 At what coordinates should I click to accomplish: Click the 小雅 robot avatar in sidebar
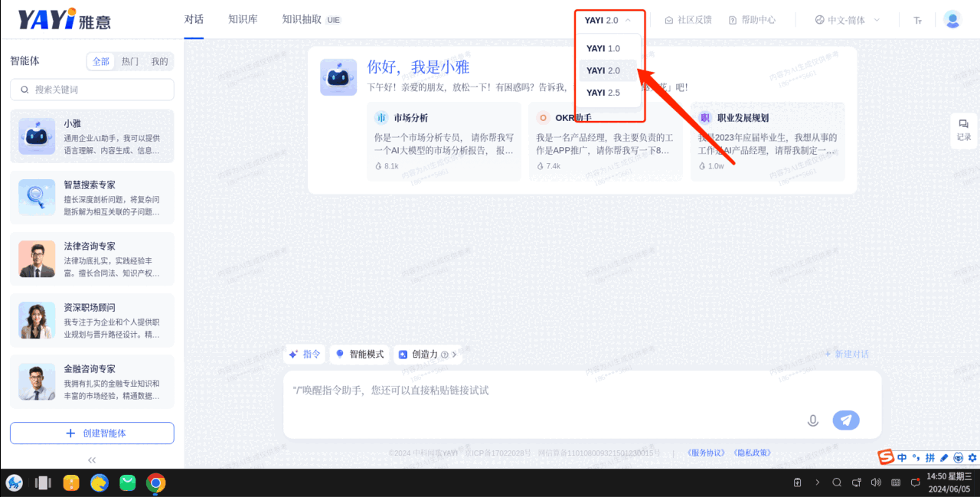click(x=37, y=136)
